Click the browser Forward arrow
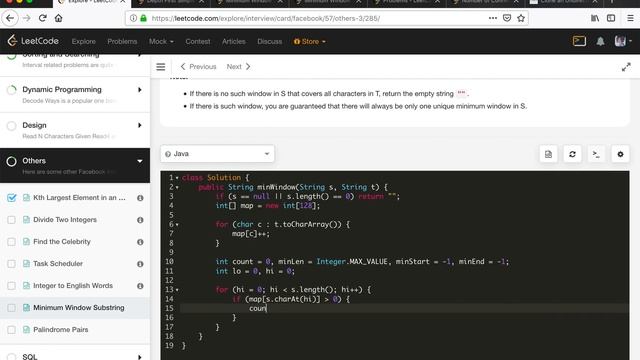640x360 pixels. (x=27, y=18)
